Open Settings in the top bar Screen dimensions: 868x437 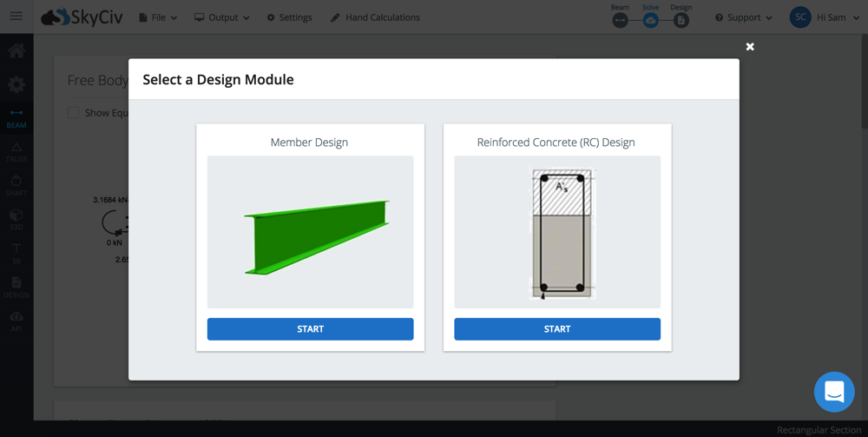[x=290, y=17]
